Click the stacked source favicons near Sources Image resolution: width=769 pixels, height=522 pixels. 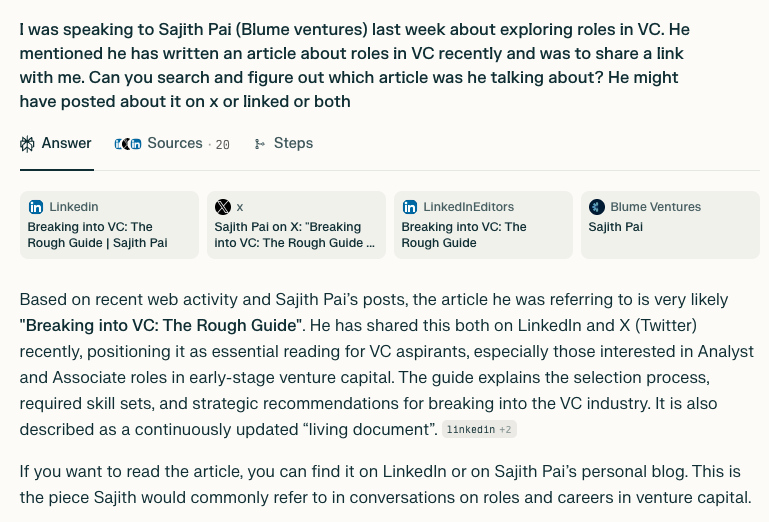[x=128, y=144]
